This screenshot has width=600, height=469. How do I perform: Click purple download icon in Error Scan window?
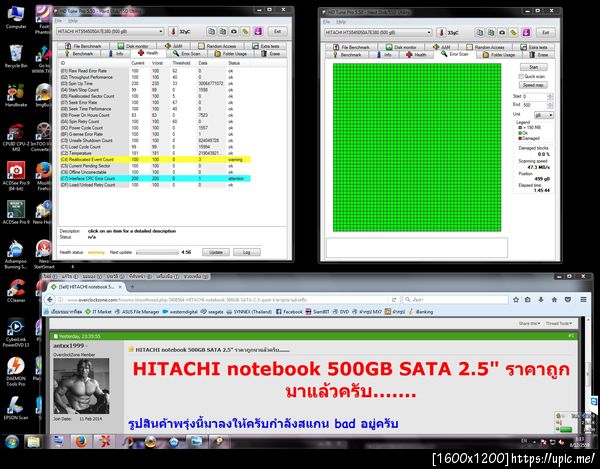click(x=527, y=33)
